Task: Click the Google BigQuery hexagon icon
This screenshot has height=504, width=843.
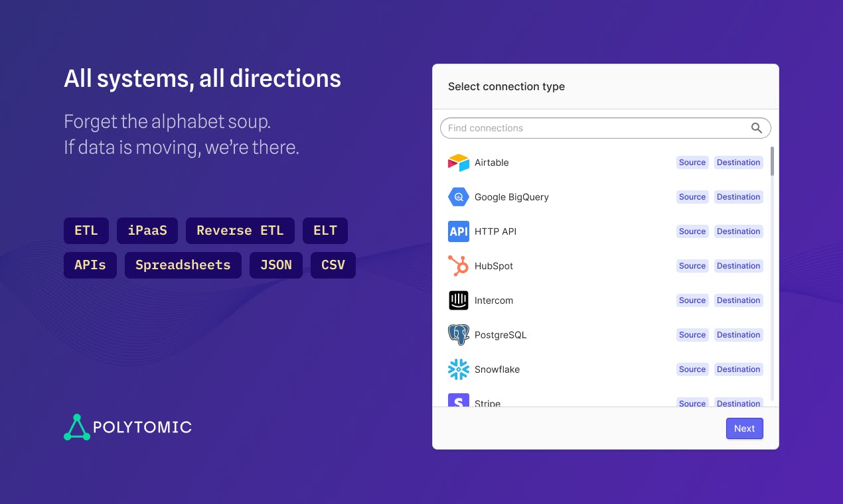Action: (x=459, y=197)
